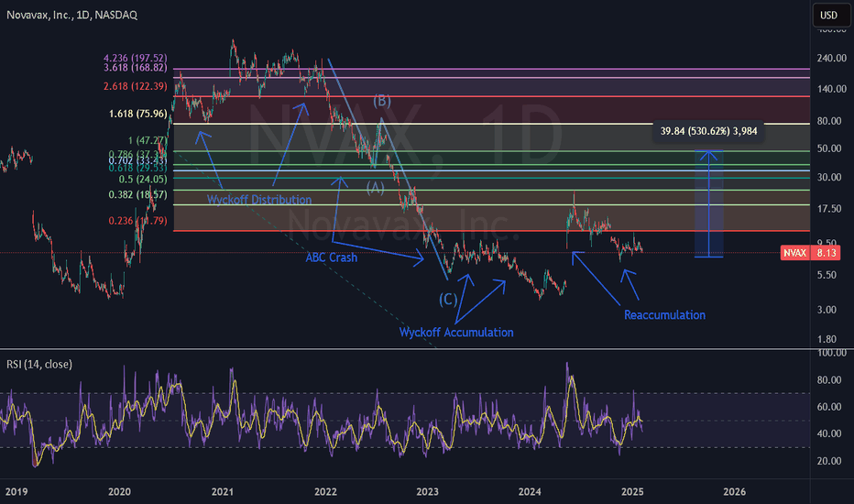Click 2020 on the time axis
854x504 pixels.
coord(119,491)
